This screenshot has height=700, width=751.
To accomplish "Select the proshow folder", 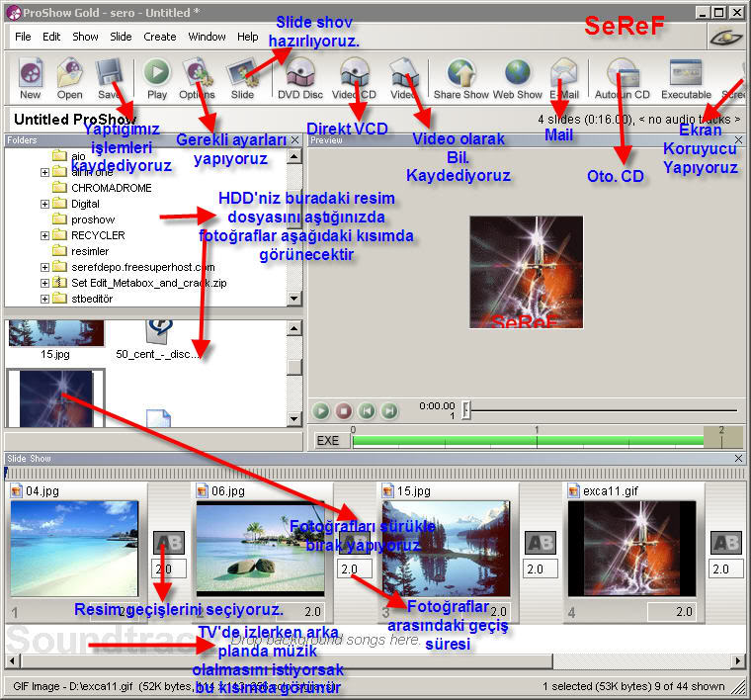I will (93, 219).
